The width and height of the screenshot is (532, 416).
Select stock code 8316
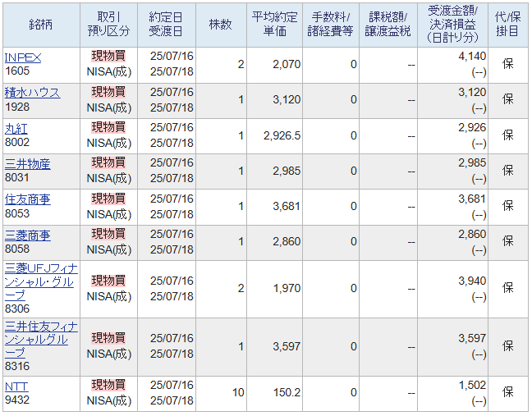click(17, 367)
